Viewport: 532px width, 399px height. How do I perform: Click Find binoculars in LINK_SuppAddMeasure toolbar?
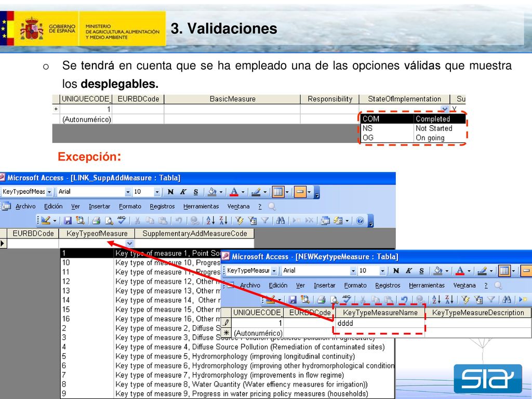280,221
